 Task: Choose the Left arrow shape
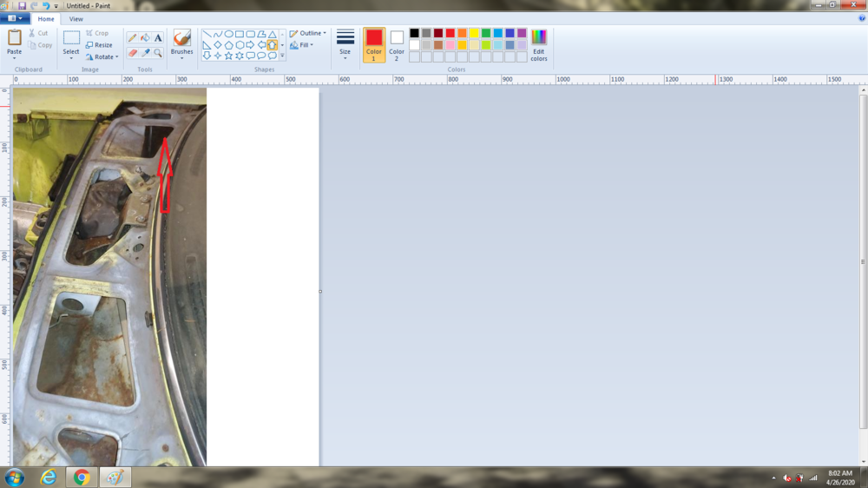click(x=261, y=45)
